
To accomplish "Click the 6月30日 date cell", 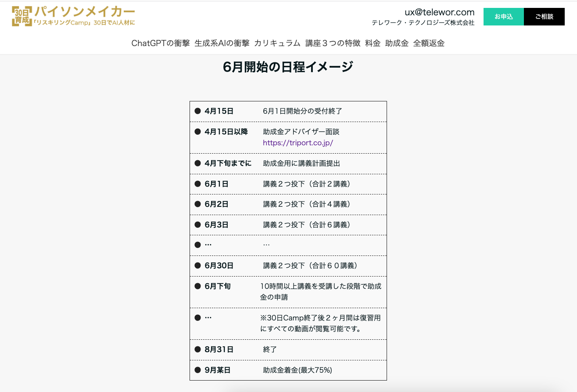I will point(219,266).
